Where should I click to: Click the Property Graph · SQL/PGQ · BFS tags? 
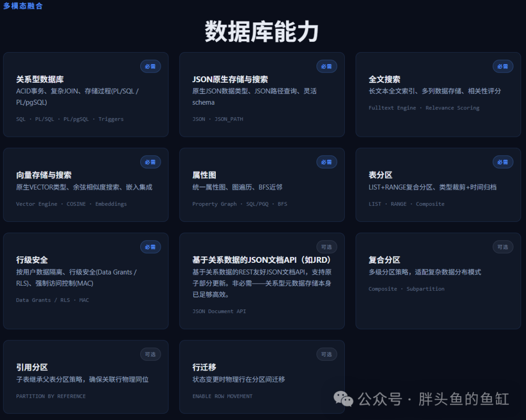pos(240,204)
